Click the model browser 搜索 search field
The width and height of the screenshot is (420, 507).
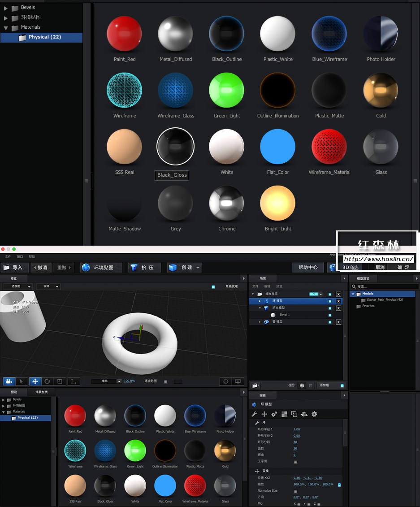385,286
